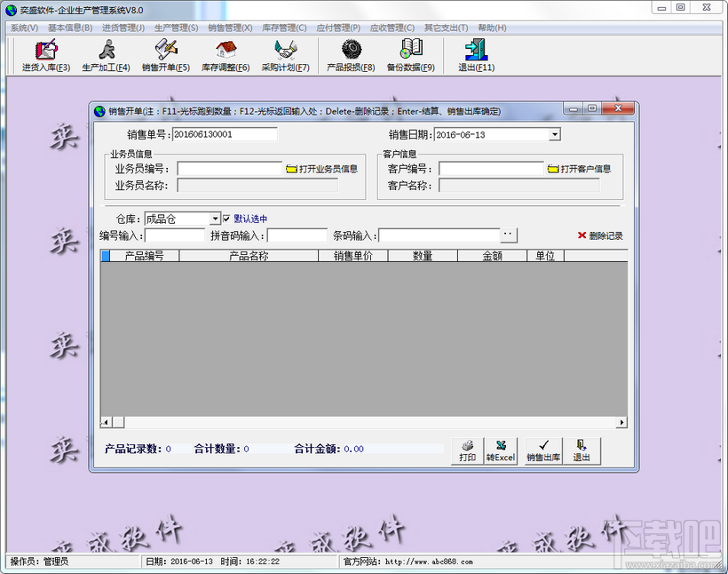Click the ellipsis next to 条码输入
The height and width of the screenshot is (574, 728).
coord(509,235)
